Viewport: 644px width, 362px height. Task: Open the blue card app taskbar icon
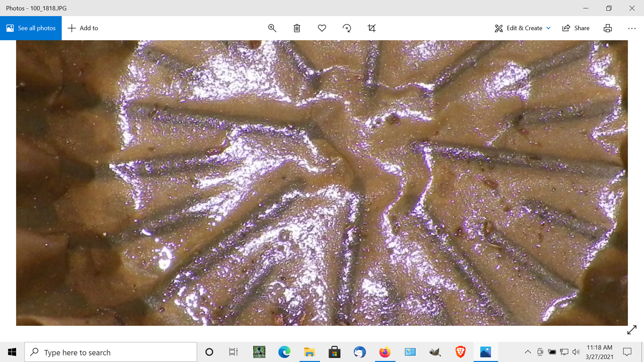pos(410,352)
